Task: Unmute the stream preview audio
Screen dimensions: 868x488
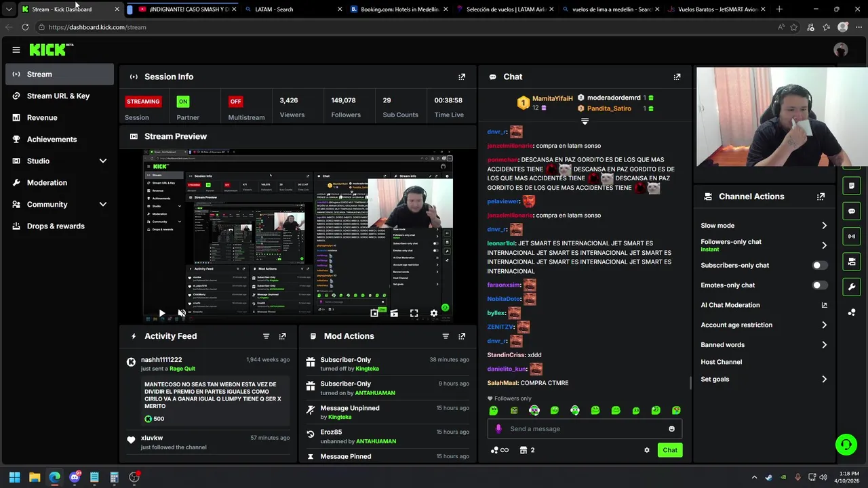Action: 182,313
